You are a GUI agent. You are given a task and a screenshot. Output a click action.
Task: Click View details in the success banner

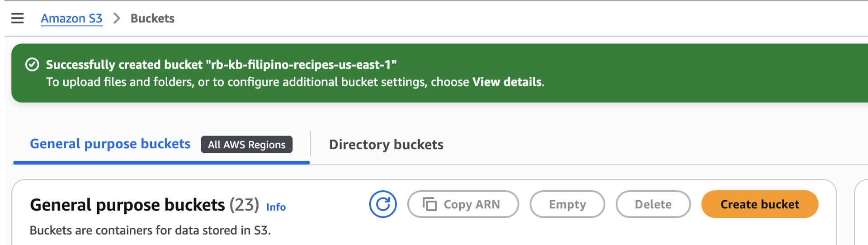click(507, 82)
